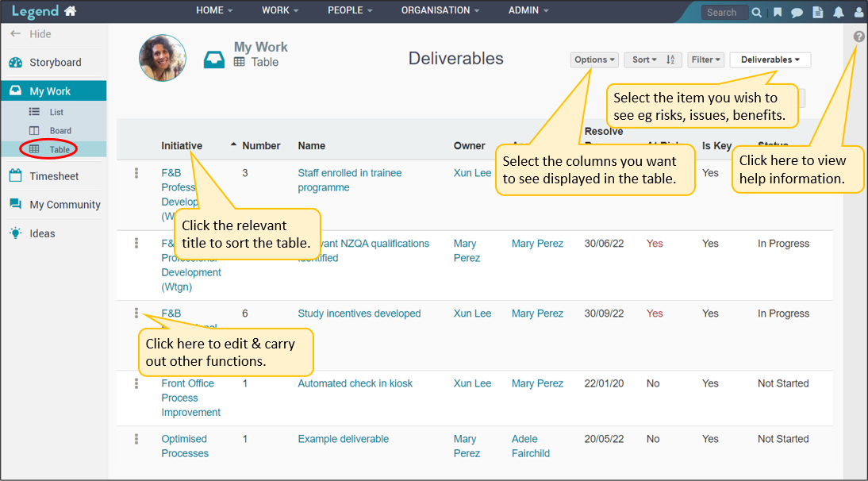Switch to Board view in the sidebar

click(60, 131)
